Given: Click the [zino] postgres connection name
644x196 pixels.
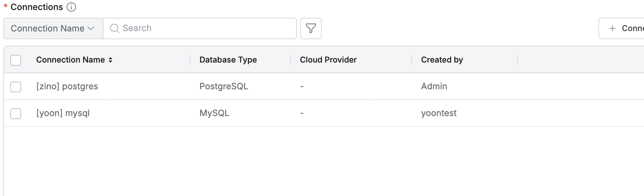Looking at the screenshot, I should pyautogui.click(x=67, y=86).
